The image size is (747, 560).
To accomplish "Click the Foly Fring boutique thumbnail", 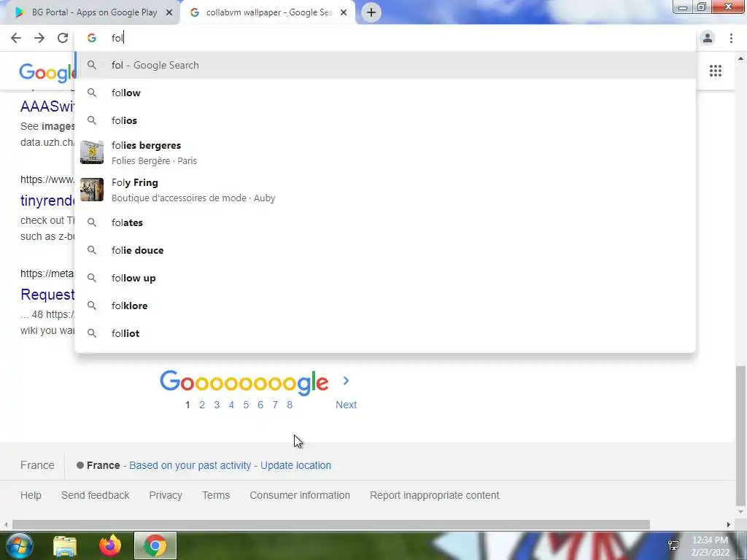I will click(92, 190).
